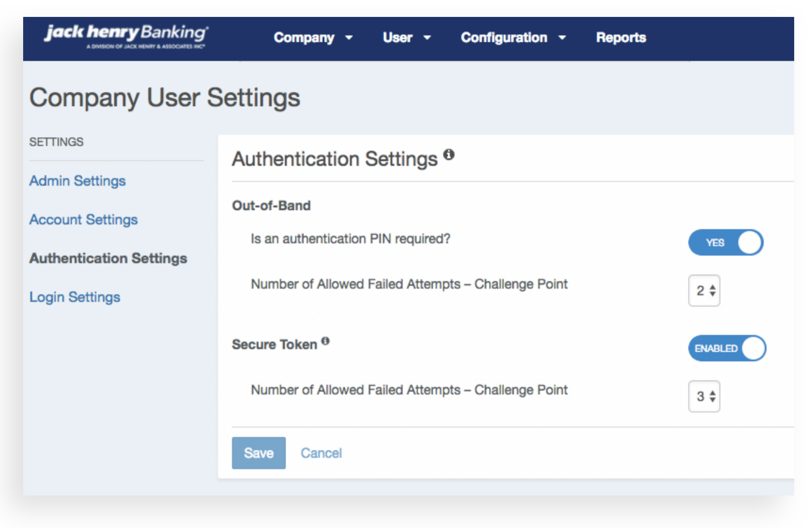Select Authentication Settings in sidebar
The width and height of the screenshot is (812, 528).
point(108,258)
